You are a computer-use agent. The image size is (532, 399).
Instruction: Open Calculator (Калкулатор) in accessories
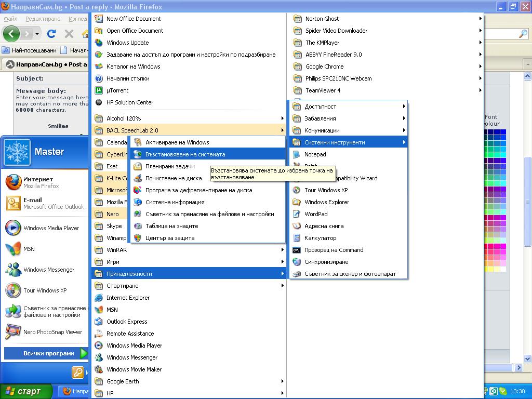pyautogui.click(x=320, y=238)
